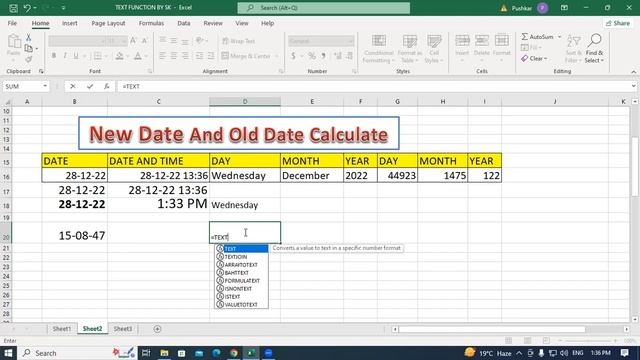Open Chrome from taskbar
This screenshot has width=640, height=360.
point(234,353)
